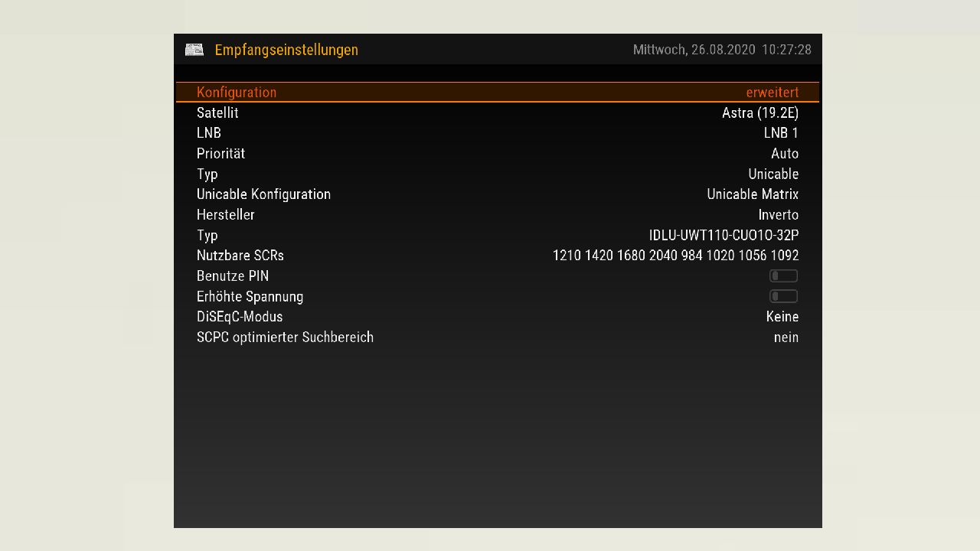
Task: Click the date and time display
Action: [x=721, y=50]
